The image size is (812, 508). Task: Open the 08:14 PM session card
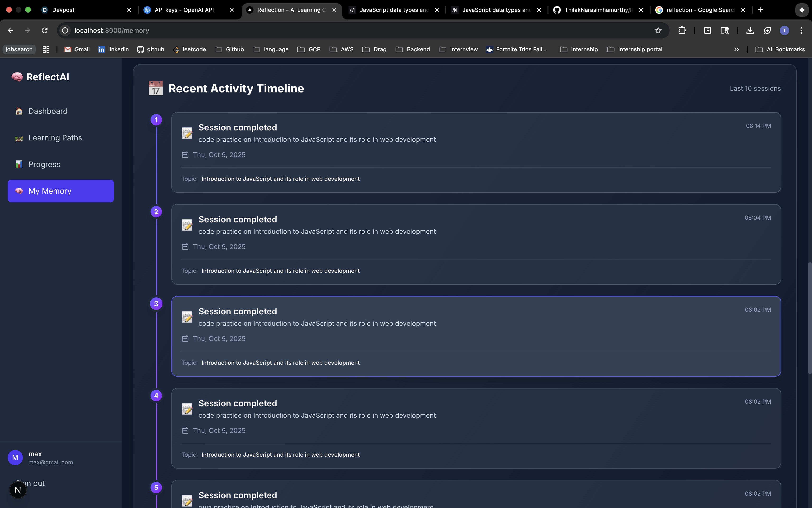point(476,152)
